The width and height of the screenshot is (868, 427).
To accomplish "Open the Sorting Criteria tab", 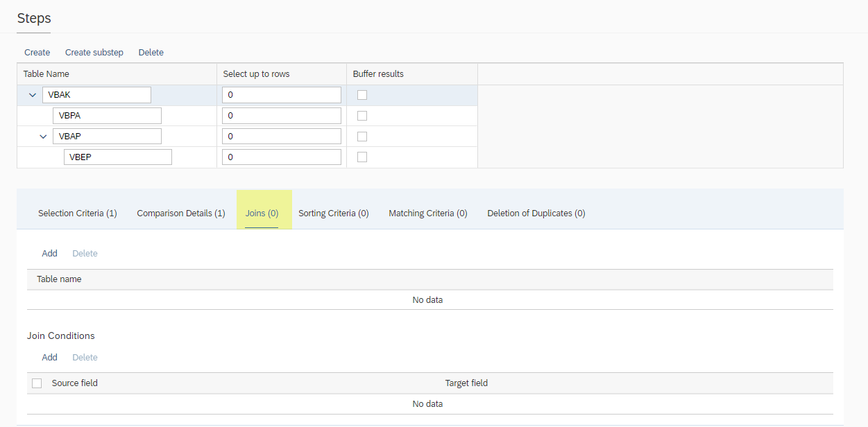I will coord(333,214).
